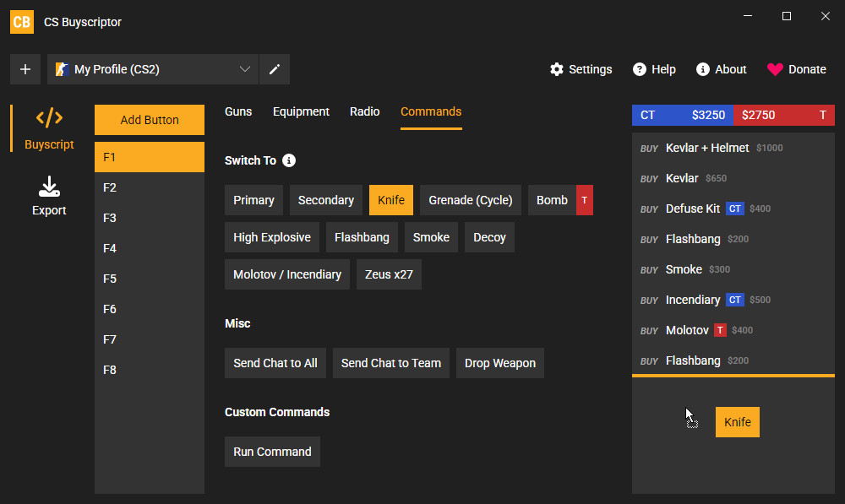Click the Add Button control
Image resolution: width=845 pixels, height=504 pixels.
click(x=149, y=119)
